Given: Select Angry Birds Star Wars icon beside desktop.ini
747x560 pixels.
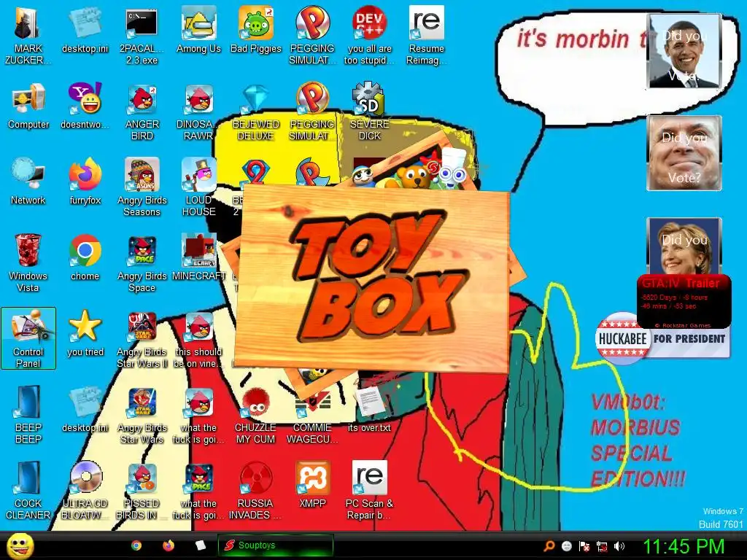Looking at the screenshot, I should pos(142,414).
